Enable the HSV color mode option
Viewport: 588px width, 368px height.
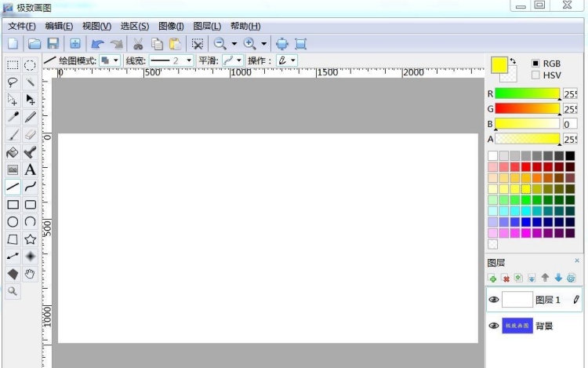point(535,75)
